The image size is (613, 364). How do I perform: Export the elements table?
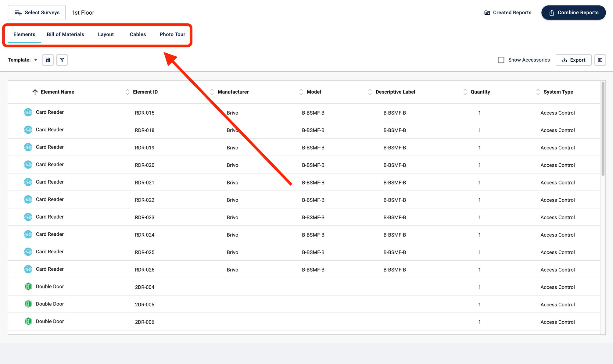click(x=573, y=60)
